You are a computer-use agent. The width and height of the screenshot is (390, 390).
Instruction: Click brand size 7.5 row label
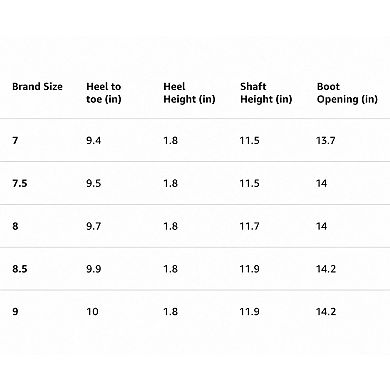(20, 183)
